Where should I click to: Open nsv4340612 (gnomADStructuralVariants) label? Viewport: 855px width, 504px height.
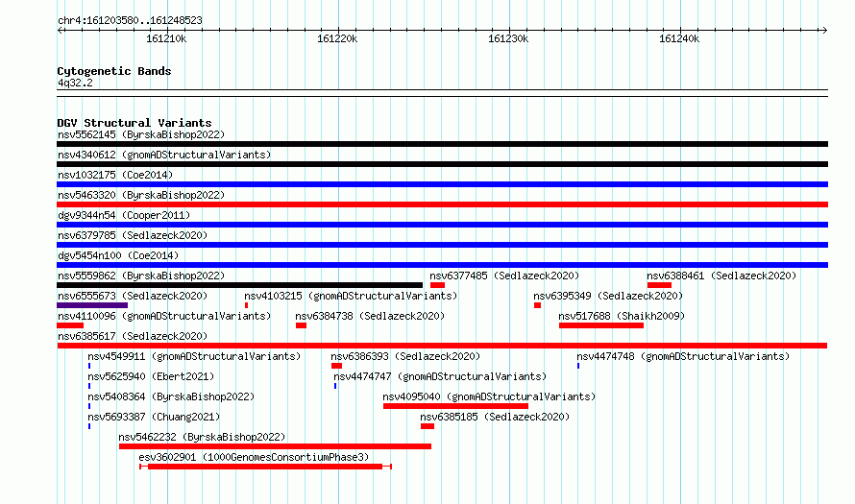click(x=164, y=155)
